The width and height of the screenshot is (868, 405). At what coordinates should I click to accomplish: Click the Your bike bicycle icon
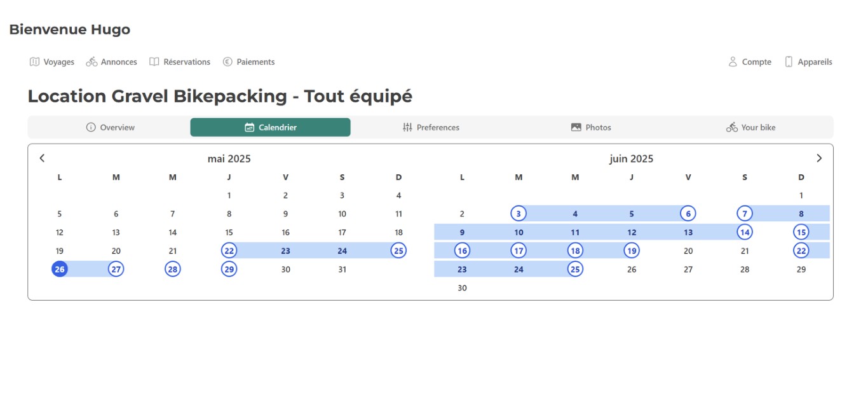pyautogui.click(x=731, y=127)
